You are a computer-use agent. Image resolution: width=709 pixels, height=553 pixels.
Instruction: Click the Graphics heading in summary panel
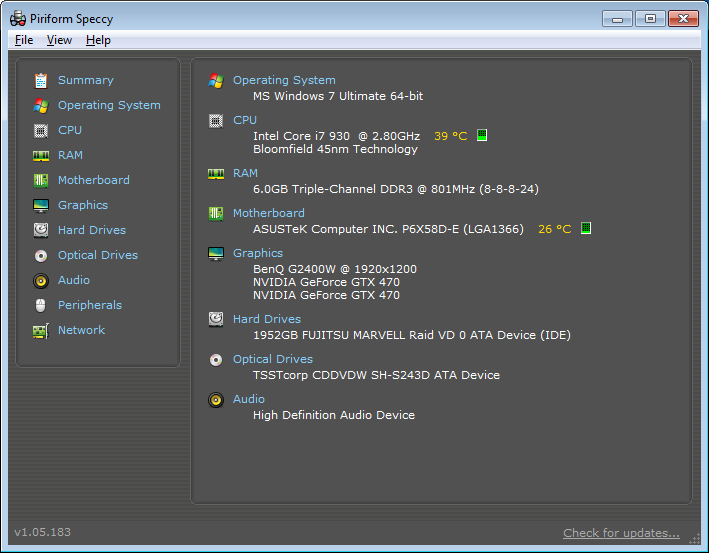[258, 253]
